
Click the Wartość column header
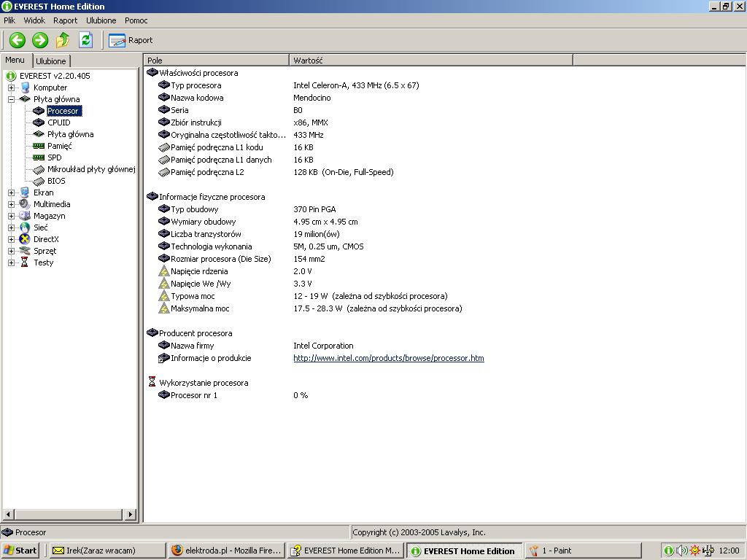[x=430, y=61]
